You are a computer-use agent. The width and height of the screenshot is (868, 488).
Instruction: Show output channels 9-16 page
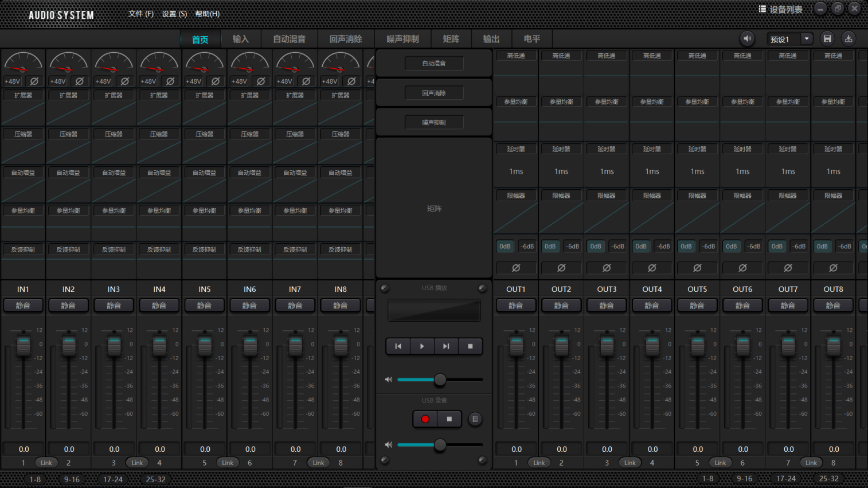[744, 478]
